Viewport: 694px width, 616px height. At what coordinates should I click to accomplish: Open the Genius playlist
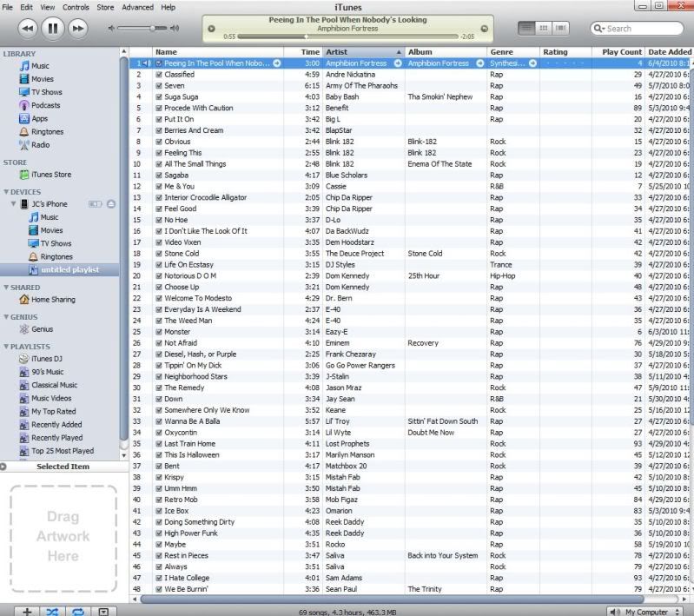point(42,329)
